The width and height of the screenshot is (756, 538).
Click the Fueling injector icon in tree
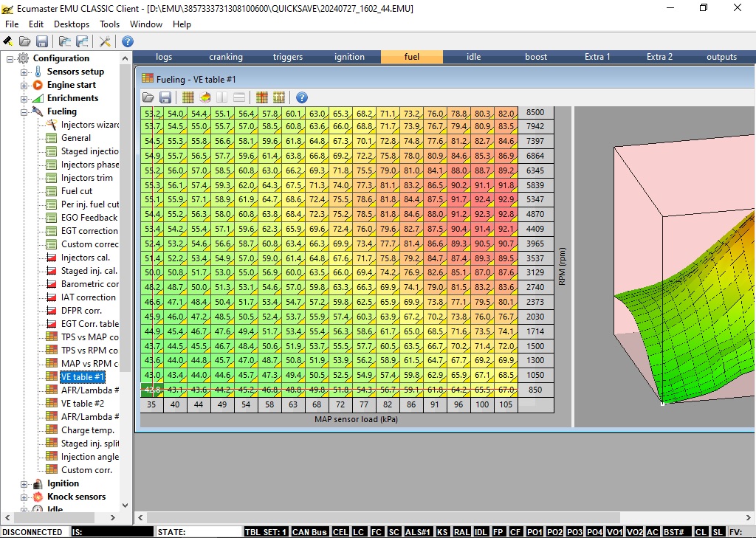tap(38, 111)
